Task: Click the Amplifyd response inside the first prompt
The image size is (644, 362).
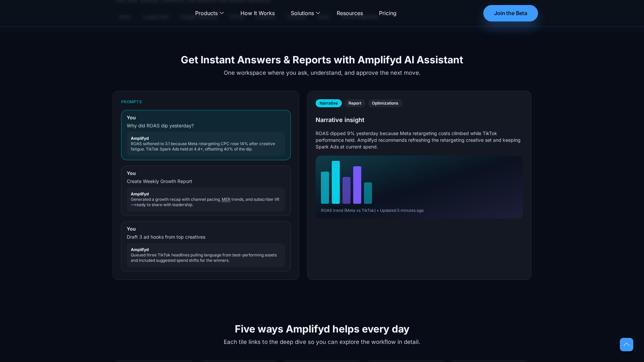Action: click(x=206, y=144)
